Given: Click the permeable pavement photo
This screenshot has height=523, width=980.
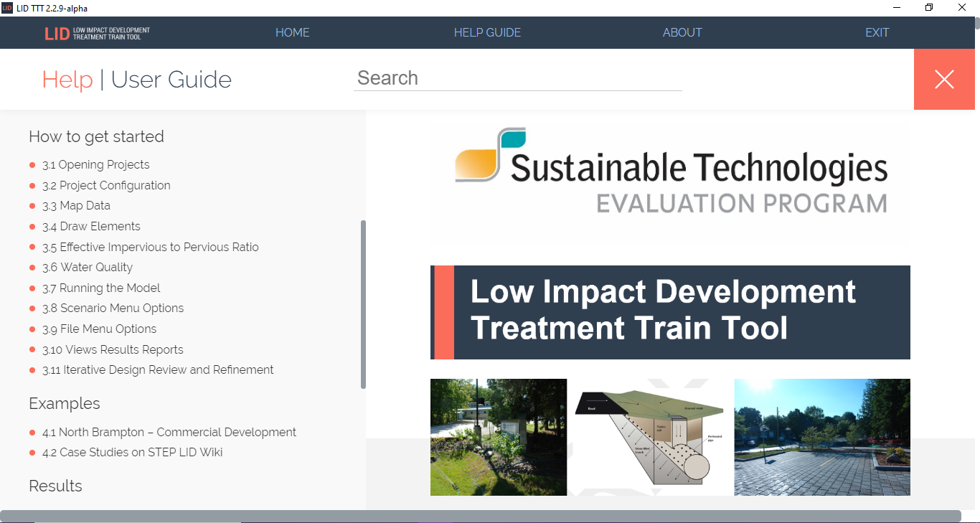Looking at the screenshot, I should click(x=822, y=437).
